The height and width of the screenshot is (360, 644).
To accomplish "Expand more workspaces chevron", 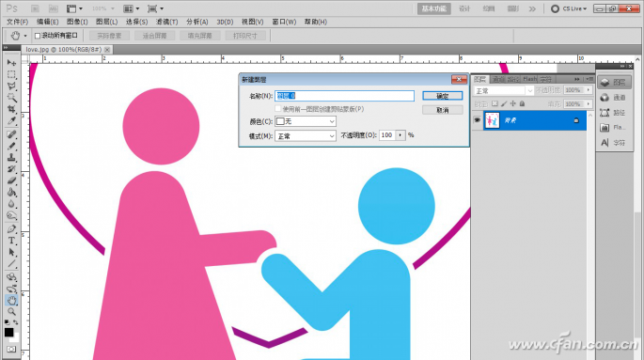I will pos(532,8).
